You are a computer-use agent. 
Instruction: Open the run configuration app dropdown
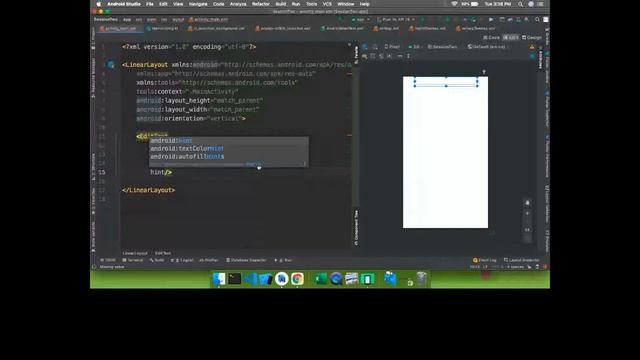[360, 19]
